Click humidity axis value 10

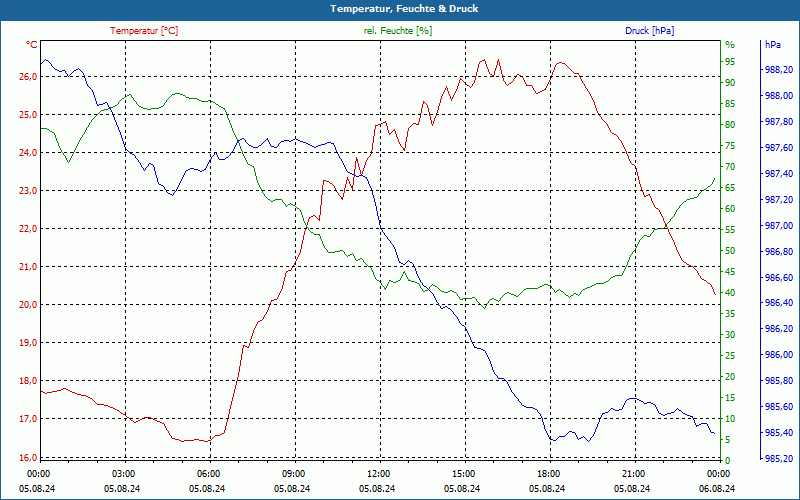(x=730, y=419)
